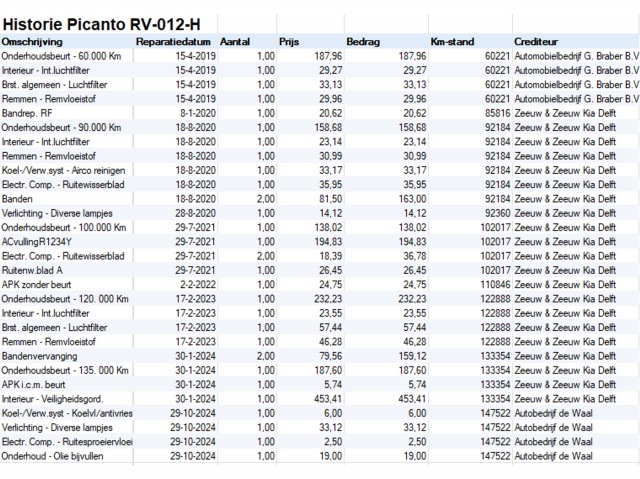Select the Km-stand column header
The width and height of the screenshot is (640, 479).
click(x=452, y=42)
